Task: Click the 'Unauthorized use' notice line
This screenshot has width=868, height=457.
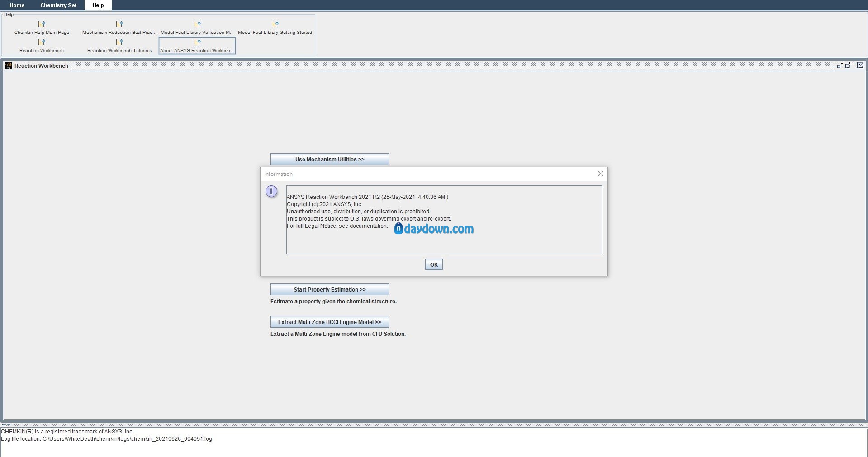Action: (x=359, y=212)
